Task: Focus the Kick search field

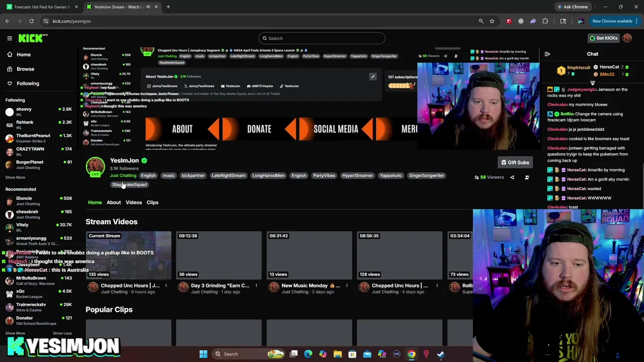Action: [x=322, y=38]
